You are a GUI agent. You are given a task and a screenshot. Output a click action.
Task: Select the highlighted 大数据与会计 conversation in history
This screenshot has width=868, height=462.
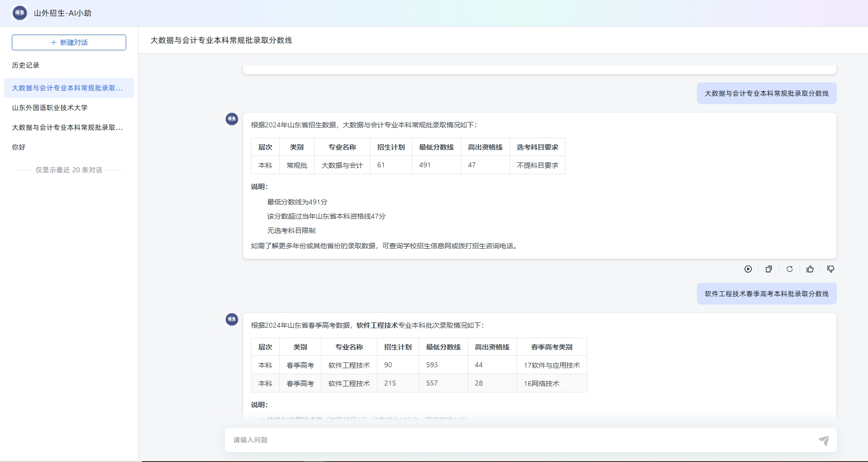click(69, 88)
